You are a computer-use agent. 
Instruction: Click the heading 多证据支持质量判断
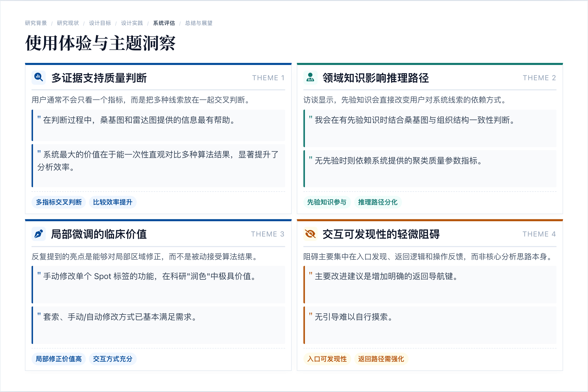coord(99,78)
